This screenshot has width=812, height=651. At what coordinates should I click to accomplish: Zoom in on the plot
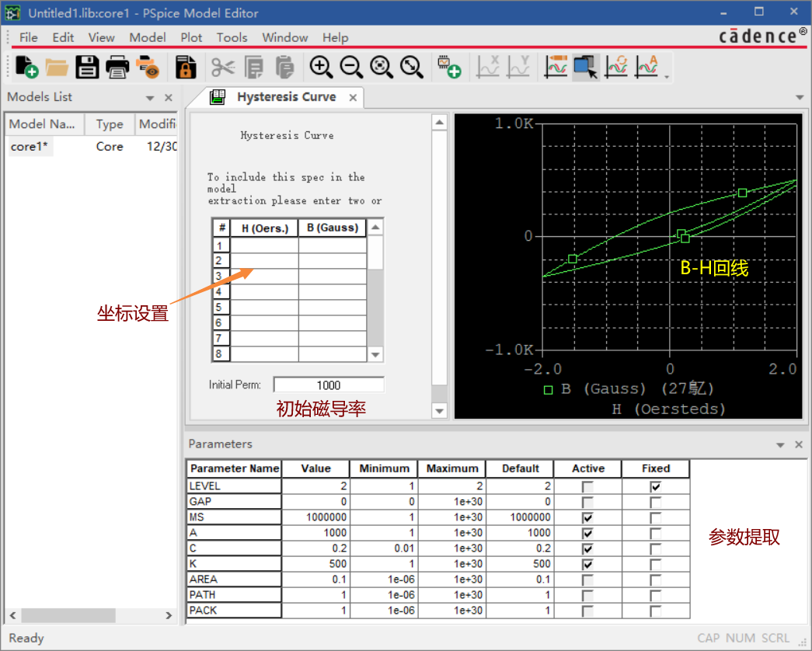pos(321,67)
